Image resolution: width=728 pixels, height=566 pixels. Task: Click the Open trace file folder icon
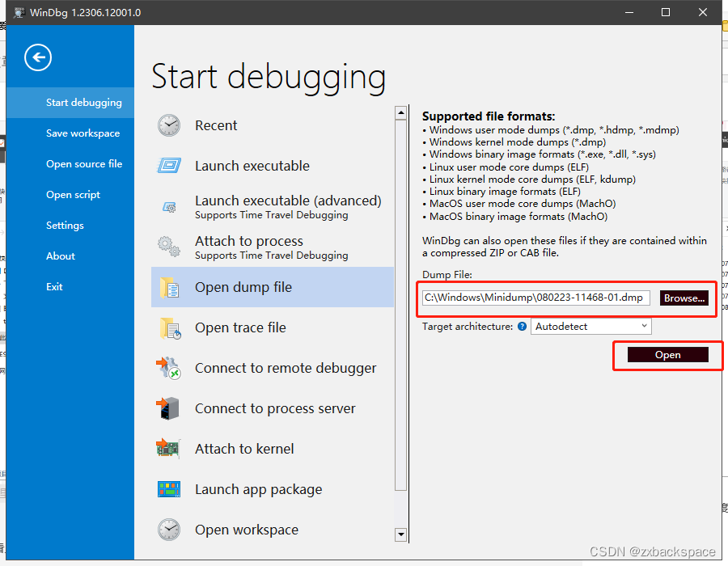(170, 328)
